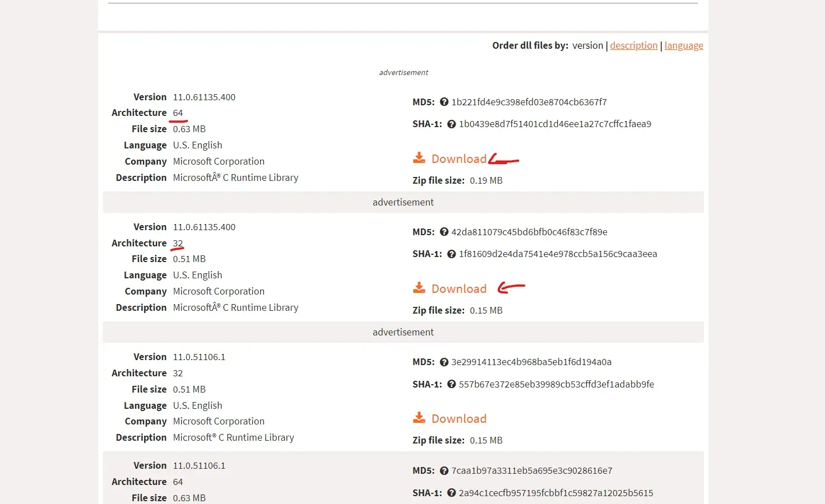This screenshot has width=825, height=504.
Task: Select the MD5 hash of the 64-bit entry
Action: coord(529,102)
